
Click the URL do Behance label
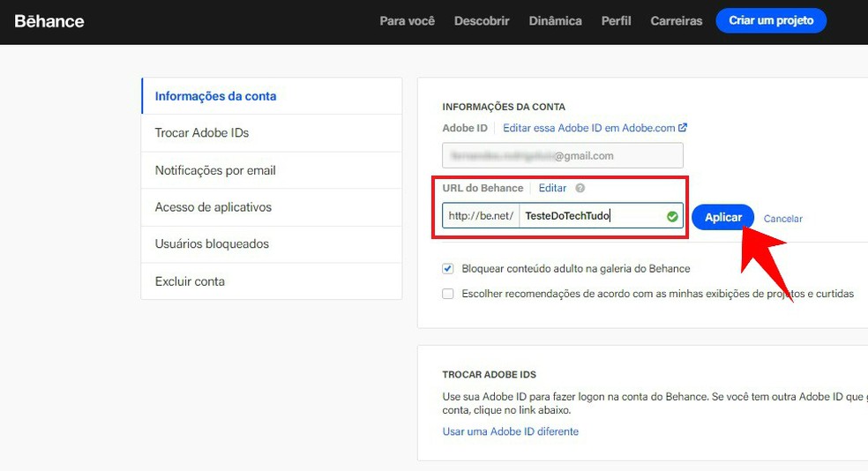(483, 188)
